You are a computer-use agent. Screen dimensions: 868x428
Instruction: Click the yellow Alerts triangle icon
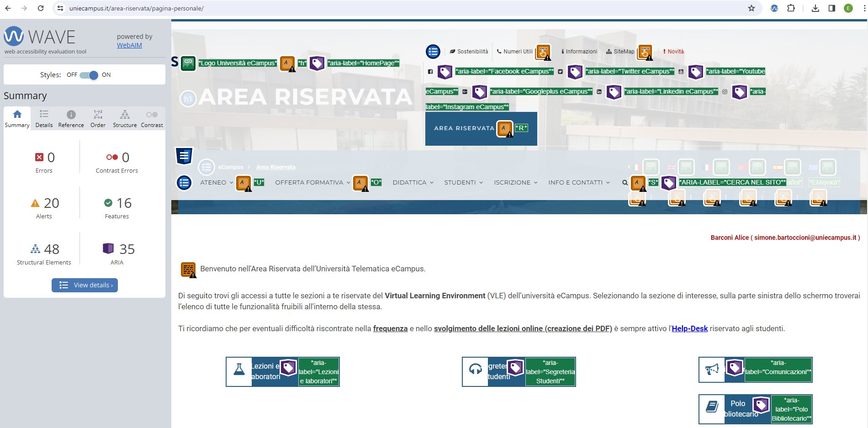click(x=35, y=203)
